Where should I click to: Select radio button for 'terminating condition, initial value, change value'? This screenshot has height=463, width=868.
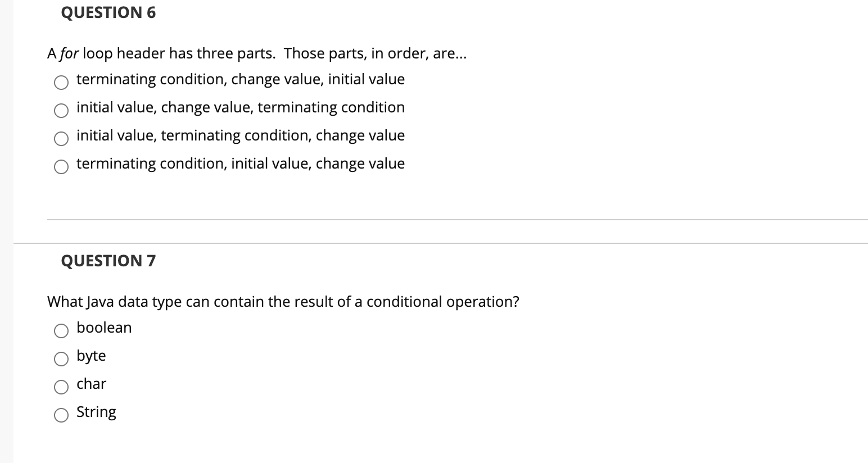(61, 166)
